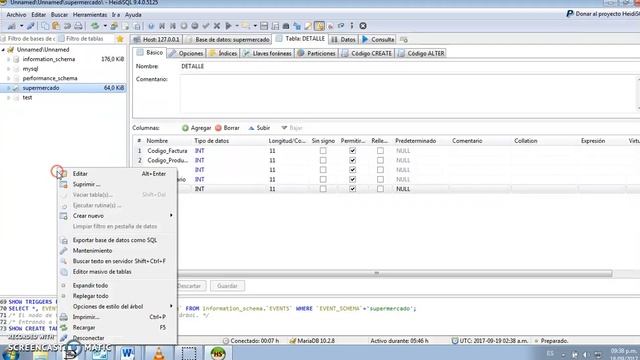640x360 pixels.
Task: Click the Subir button
Action: pyautogui.click(x=259, y=128)
